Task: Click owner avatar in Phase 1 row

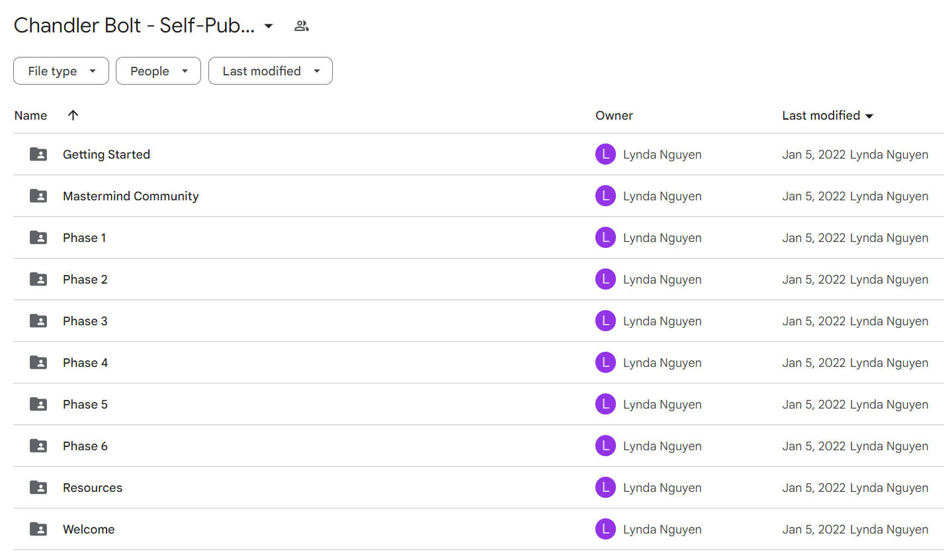Action: coord(605,237)
